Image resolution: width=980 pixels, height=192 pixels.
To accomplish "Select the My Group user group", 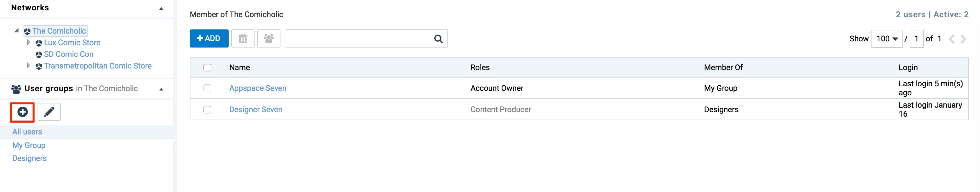I will [29, 145].
